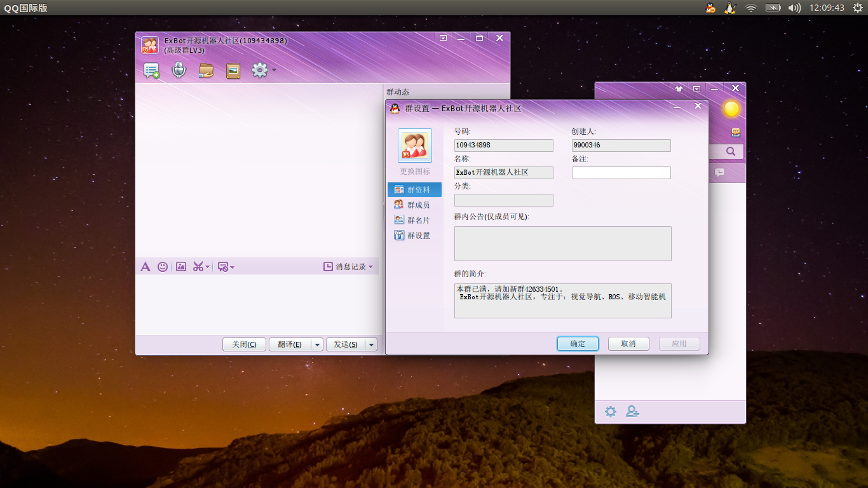Insert image using picture icon
868x488 pixels.
point(181,267)
